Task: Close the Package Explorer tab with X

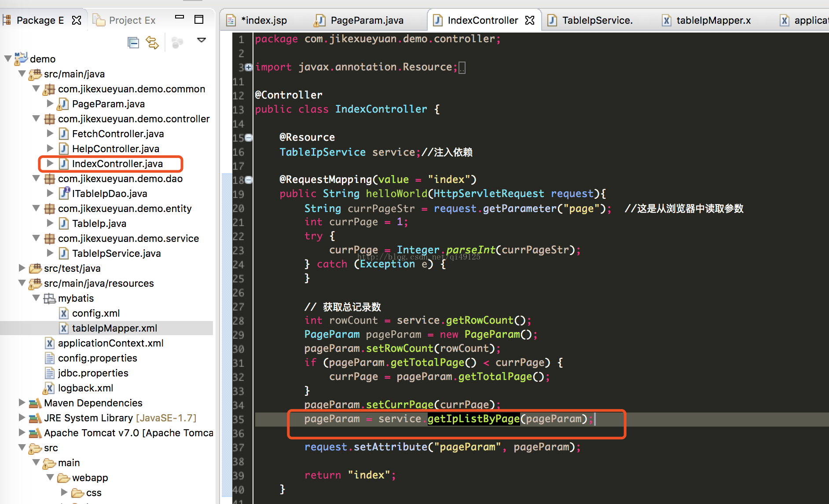Action: (x=77, y=20)
